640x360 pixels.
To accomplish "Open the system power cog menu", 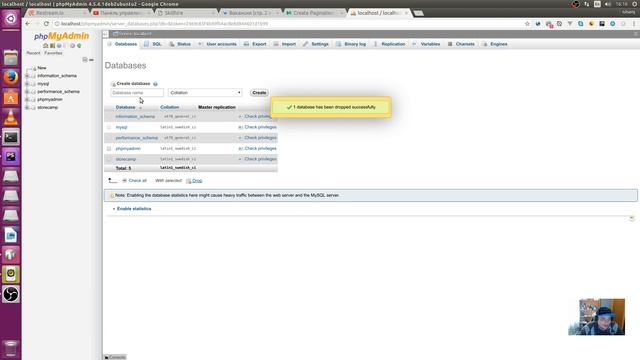I will [x=635, y=4].
